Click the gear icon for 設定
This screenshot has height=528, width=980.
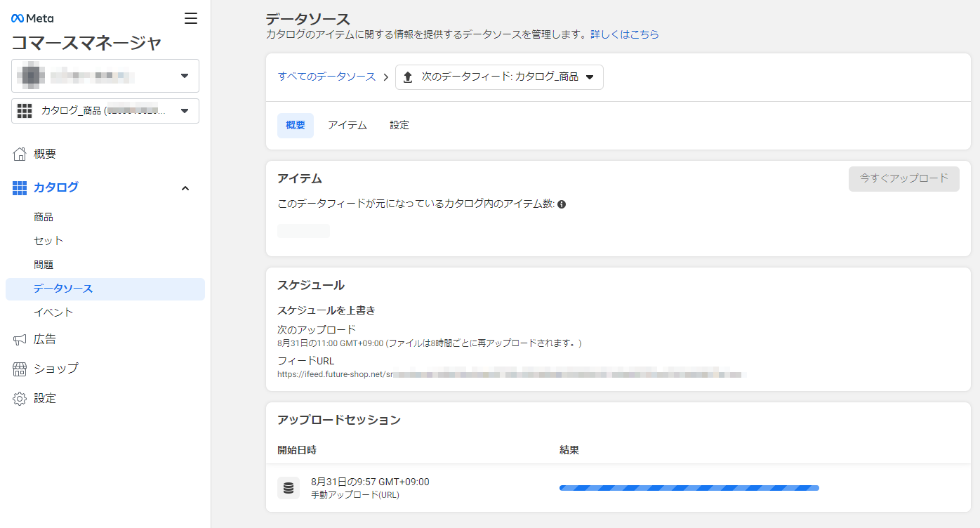point(20,399)
